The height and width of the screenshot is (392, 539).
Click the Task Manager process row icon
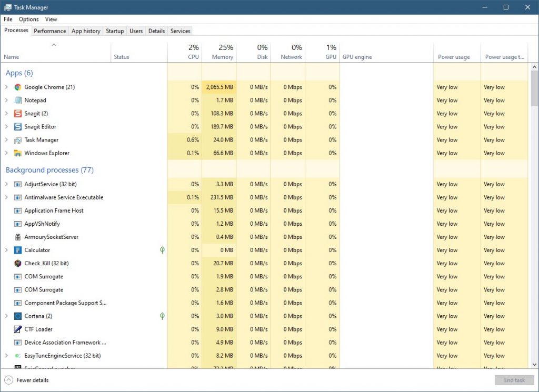point(18,140)
